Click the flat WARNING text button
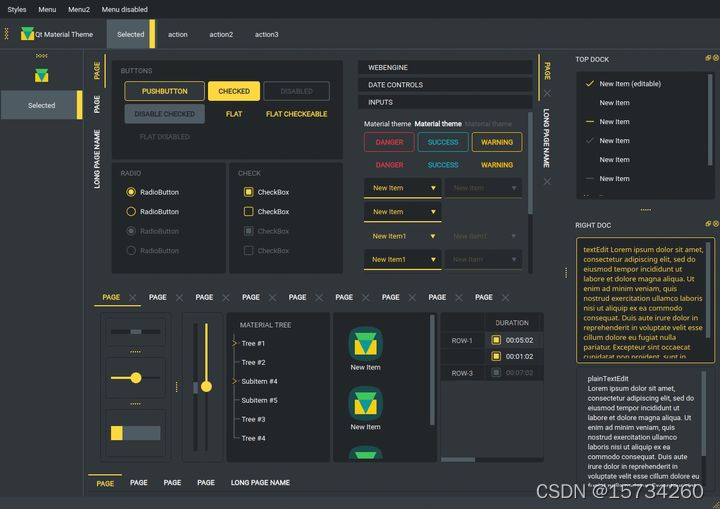 coord(497,165)
